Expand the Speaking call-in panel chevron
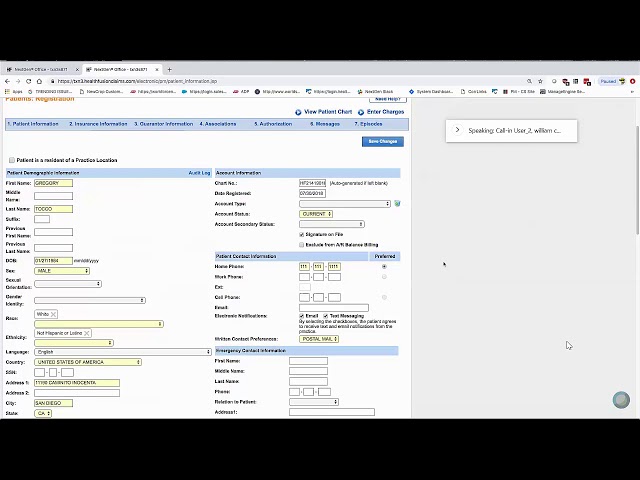640x480 pixels. pos(458,130)
